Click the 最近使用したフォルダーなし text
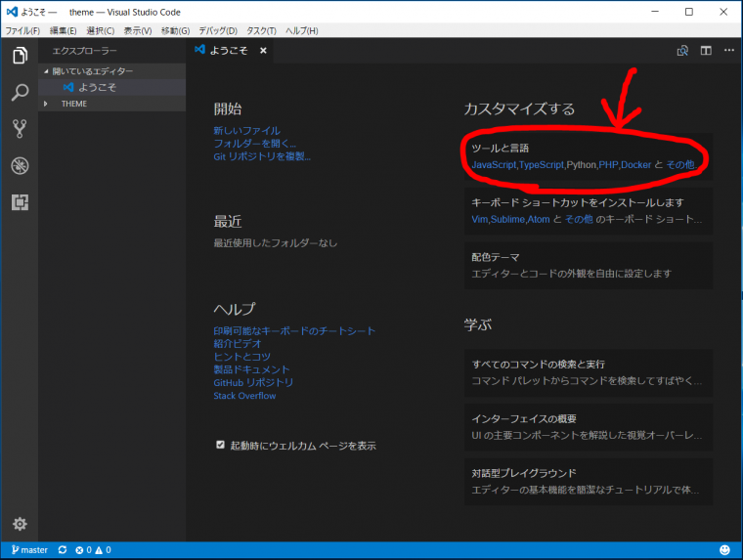 (276, 243)
